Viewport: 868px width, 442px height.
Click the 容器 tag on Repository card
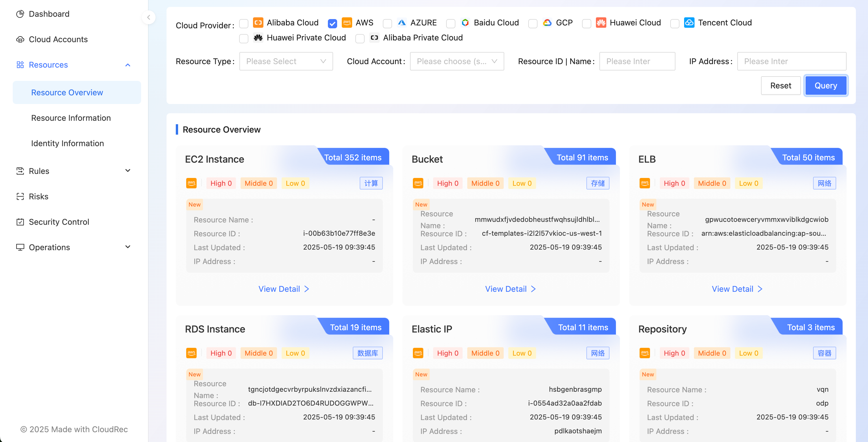(825, 353)
